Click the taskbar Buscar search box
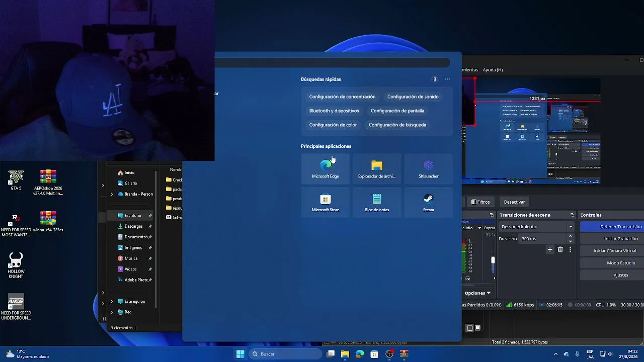 point(285,354)
